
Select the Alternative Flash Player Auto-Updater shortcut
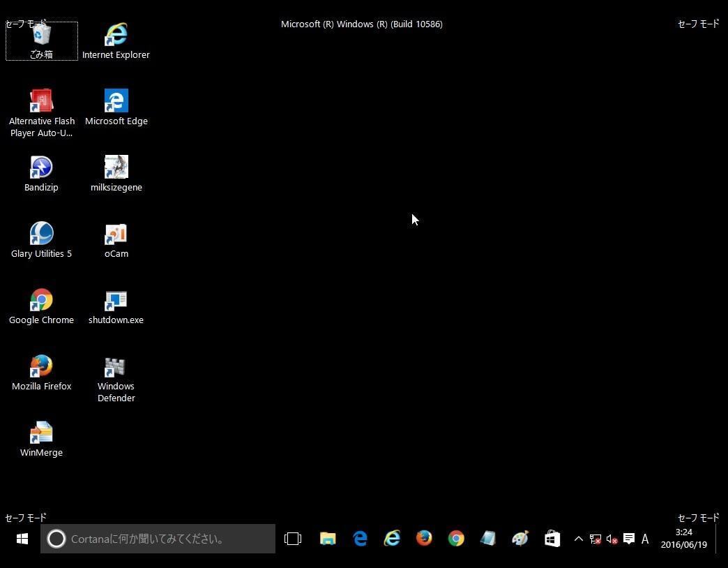(x=41, y=113)
